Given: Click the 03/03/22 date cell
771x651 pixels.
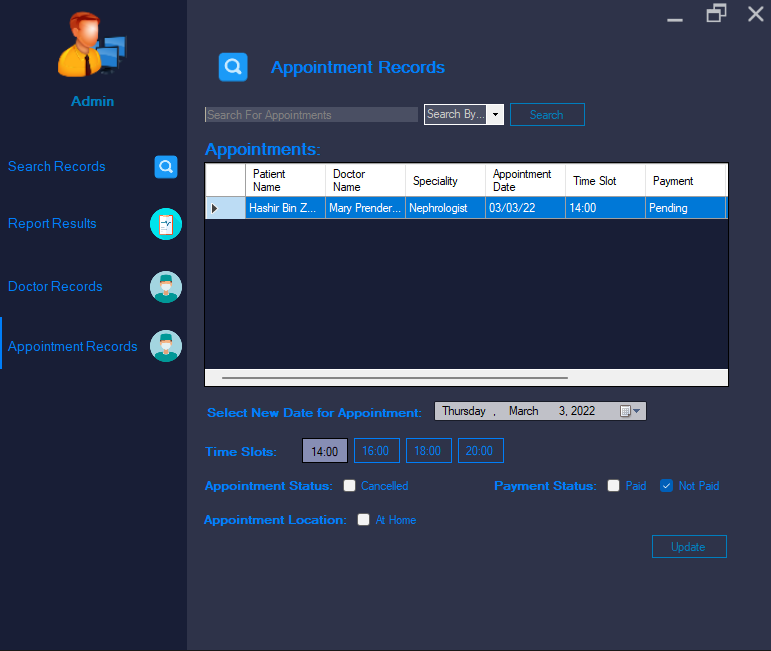Looking at the screenshot, I should 526,208.
